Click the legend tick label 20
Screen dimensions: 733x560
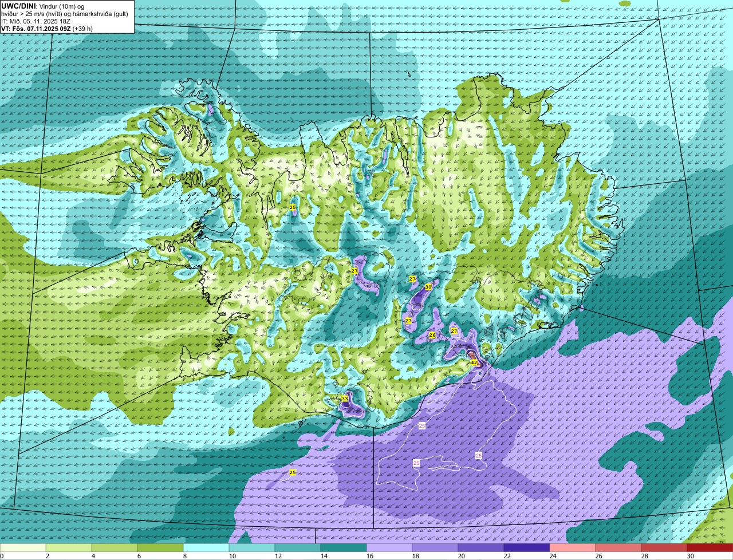pos(462,556)
